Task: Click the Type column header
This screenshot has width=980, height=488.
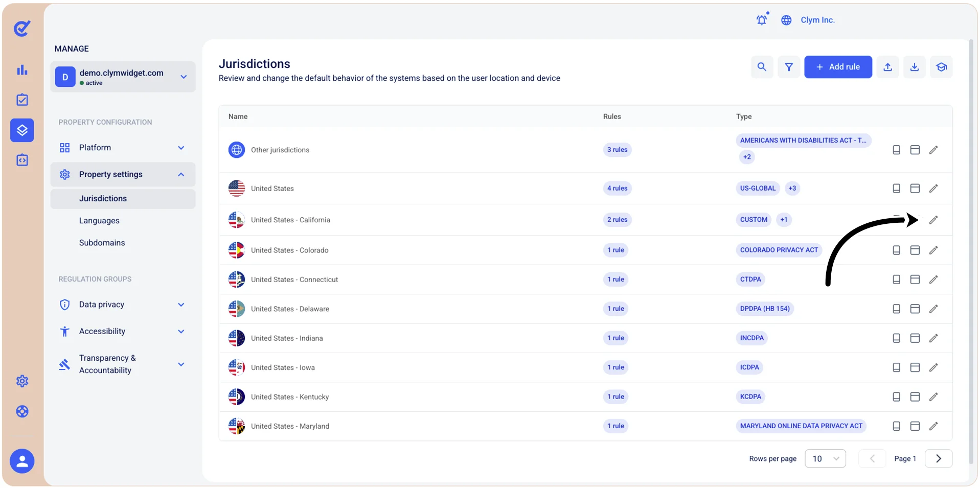Action: pos(744,117)
